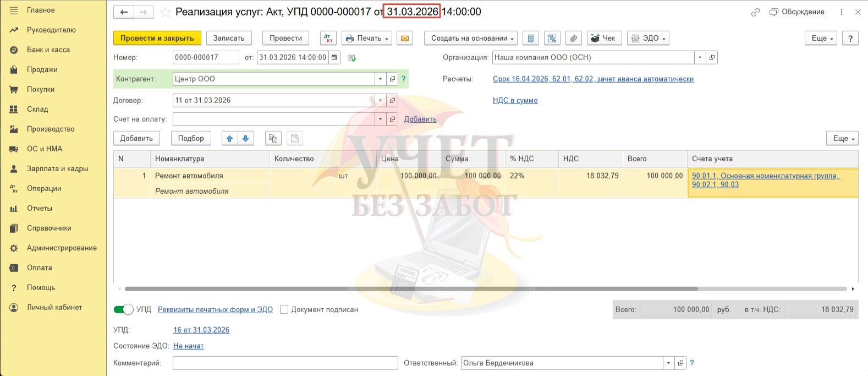This screenshot has height=376, width=868.
Task: Open Продажи section in sidebar
Action: 42,69
